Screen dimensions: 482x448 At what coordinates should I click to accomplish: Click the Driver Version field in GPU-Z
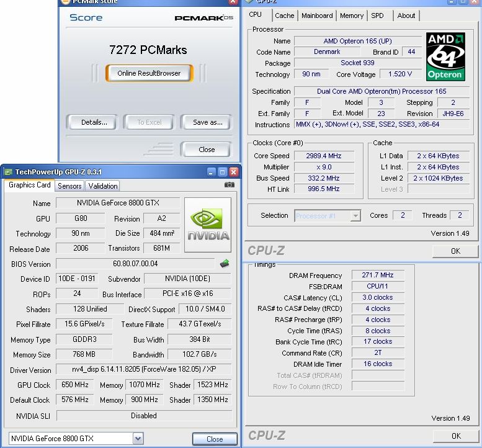coord(144,369)
